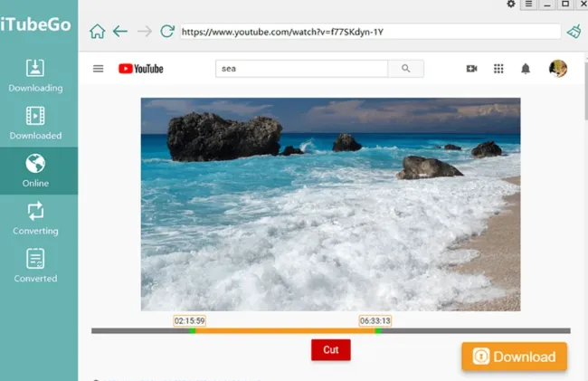Open YouTube guide hamburger menu
588x381 pixels.
[99, 69]
